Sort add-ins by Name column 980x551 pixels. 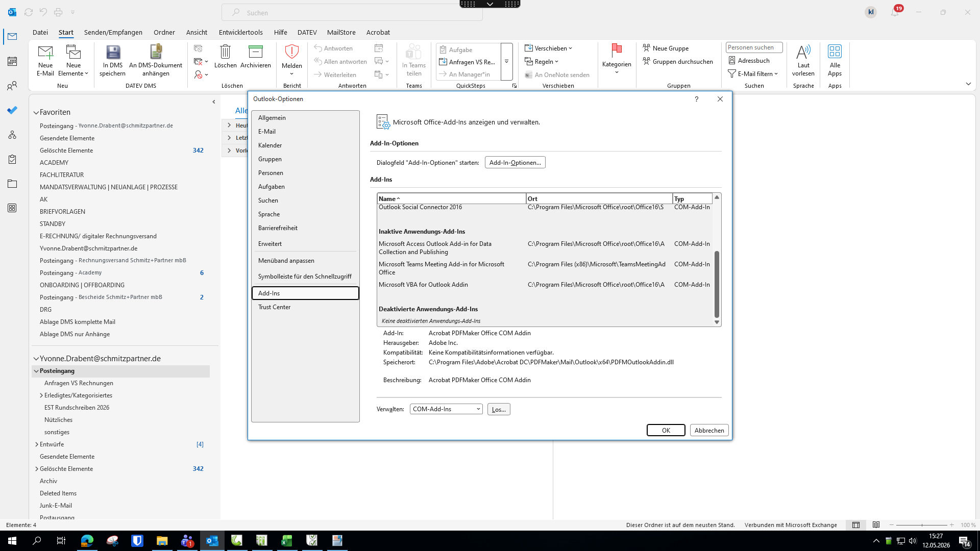click(452, 199)
